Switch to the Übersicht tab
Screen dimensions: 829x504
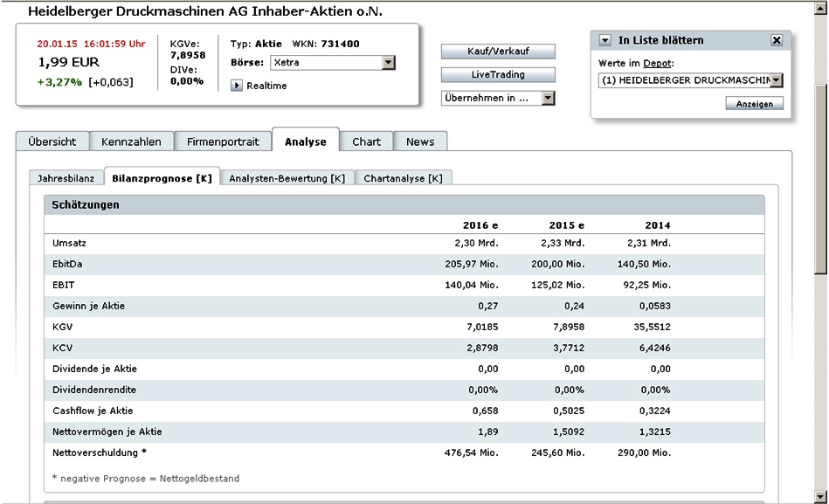coord(52,142)
